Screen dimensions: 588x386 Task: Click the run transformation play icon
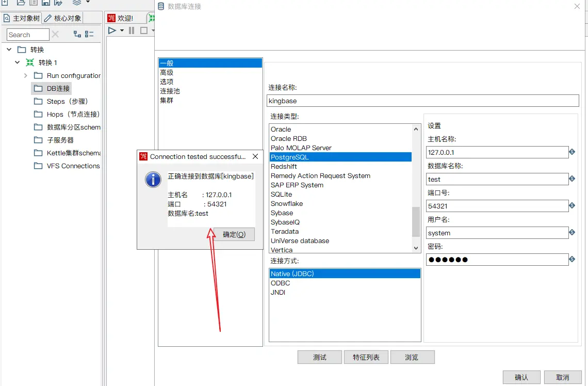coord(112,30)
